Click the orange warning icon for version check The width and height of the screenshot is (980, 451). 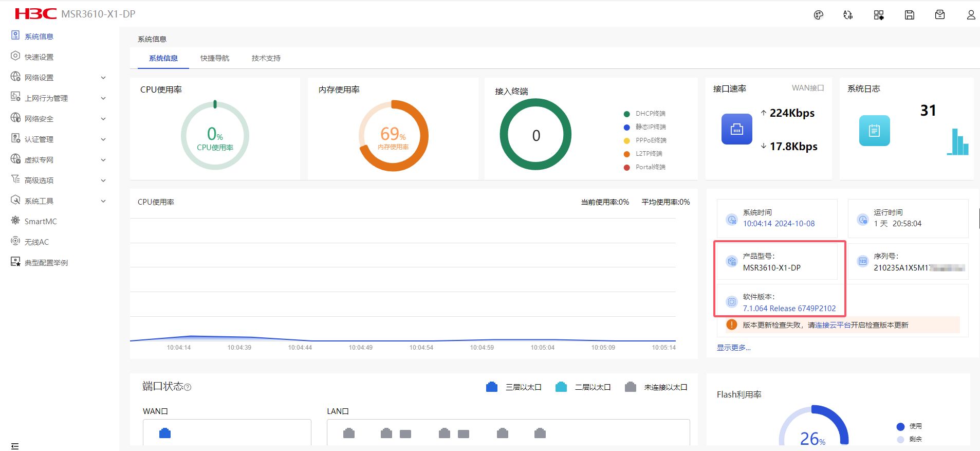[x=731, y=324]
